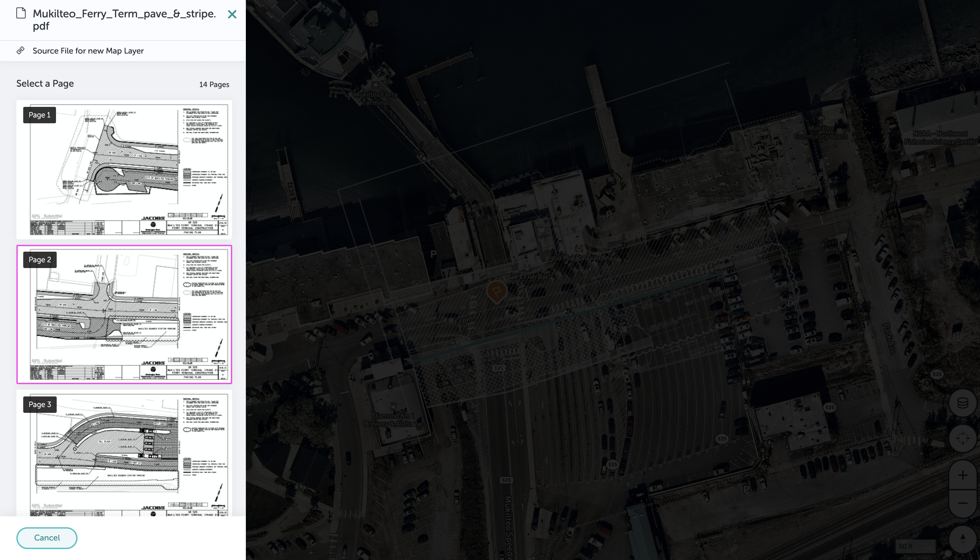This screenshot has height=560, width=980.
Task: Select the Page 3 thumbnail
Action: point(124,454)
